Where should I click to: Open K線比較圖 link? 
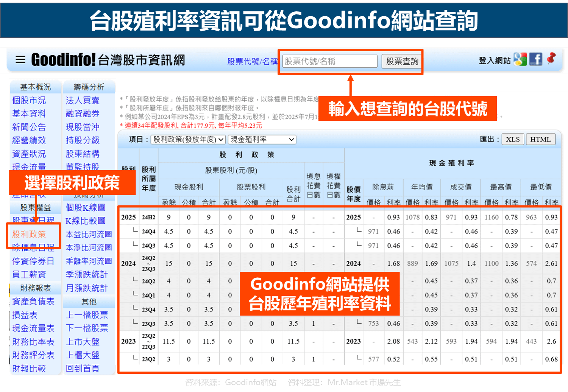(86, 221)
